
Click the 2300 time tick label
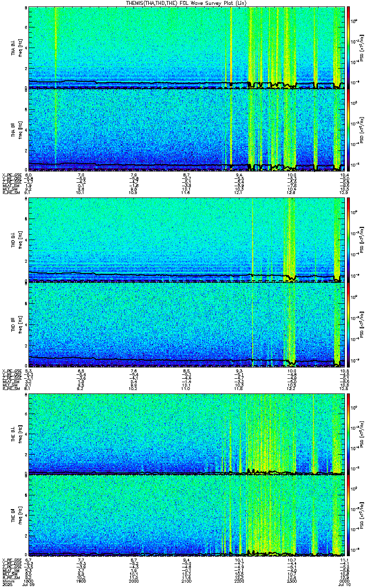click(292, 582)
